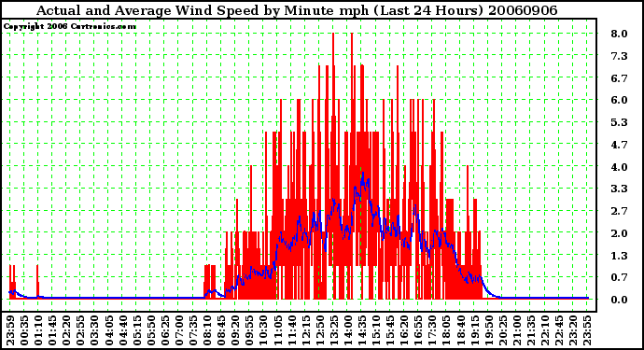This screenshot has height=350, width=644.
Task: Click the 17:30 time label
Action: click(x=431, y=330)
